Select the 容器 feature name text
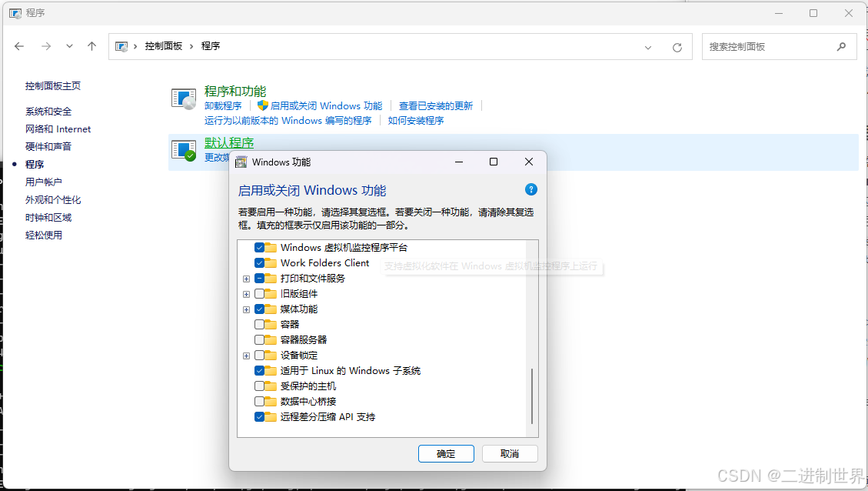Screen dimensions: 868x491 pos(290,325)
